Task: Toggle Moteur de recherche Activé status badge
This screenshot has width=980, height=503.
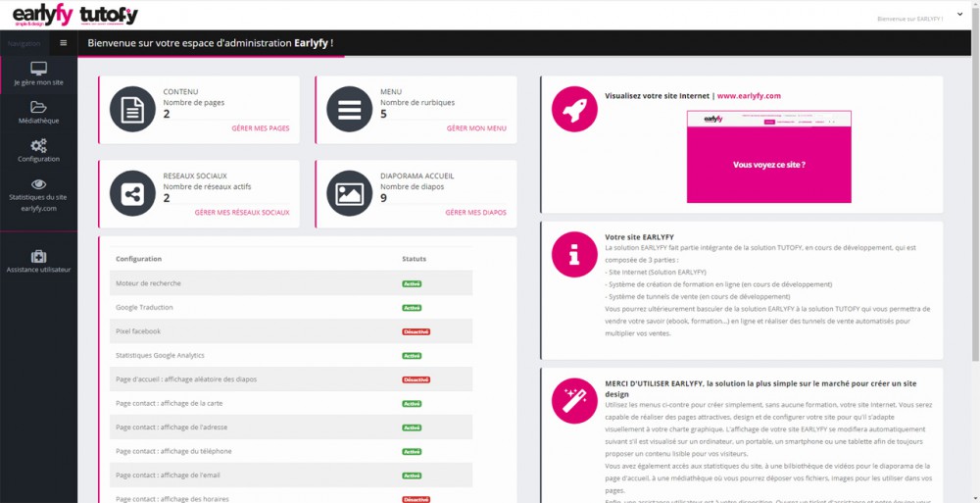Action: click(412, 284)
